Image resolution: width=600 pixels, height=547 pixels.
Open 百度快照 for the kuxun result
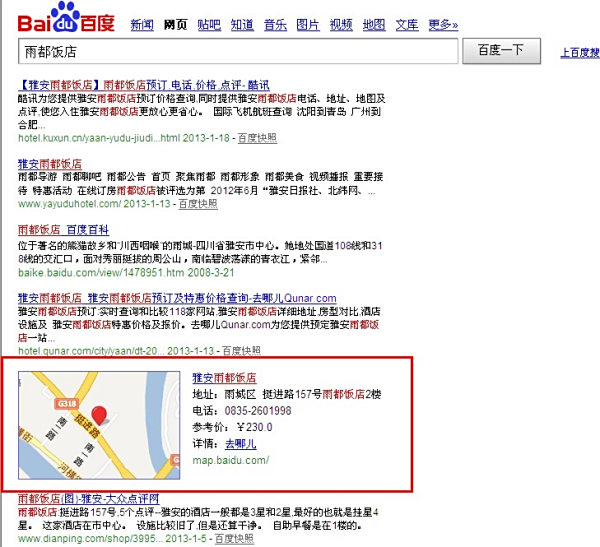click(x=257, y=138)
